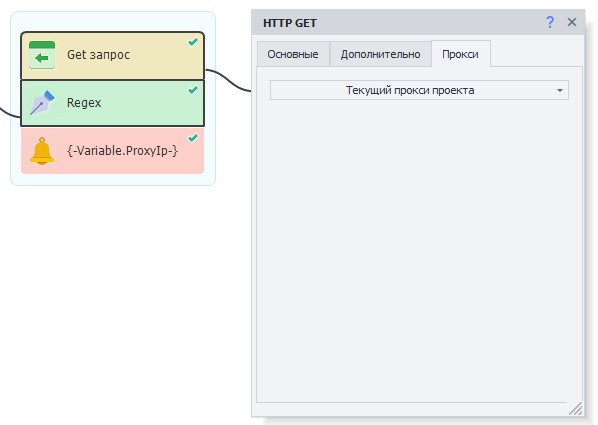Click the checkmark on the ProxyIp block

tap(193, 138)
